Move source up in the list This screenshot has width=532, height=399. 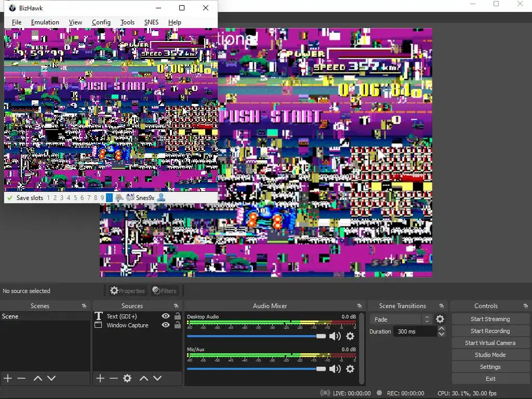coord(143,378)
